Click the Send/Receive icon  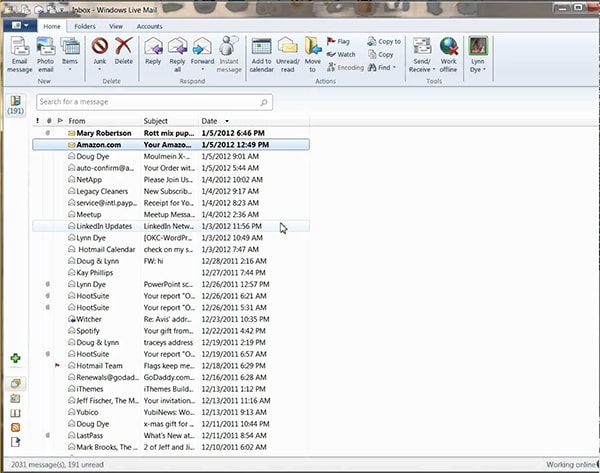422,46
